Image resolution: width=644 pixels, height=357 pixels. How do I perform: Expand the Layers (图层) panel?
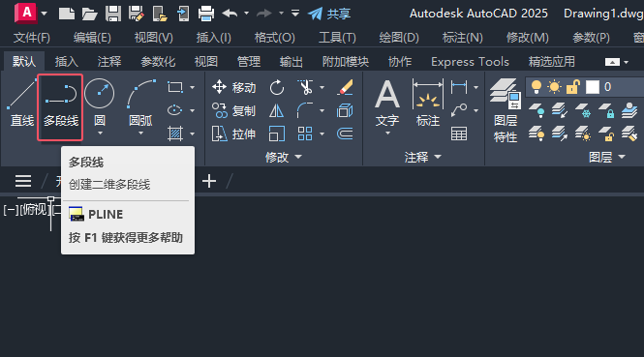tap(606, 157)
